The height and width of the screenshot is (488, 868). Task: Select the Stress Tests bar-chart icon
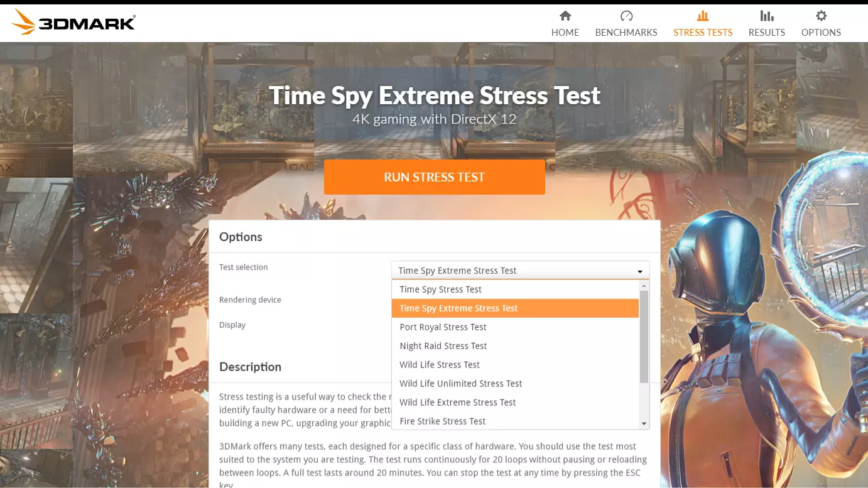click(703, 16)
